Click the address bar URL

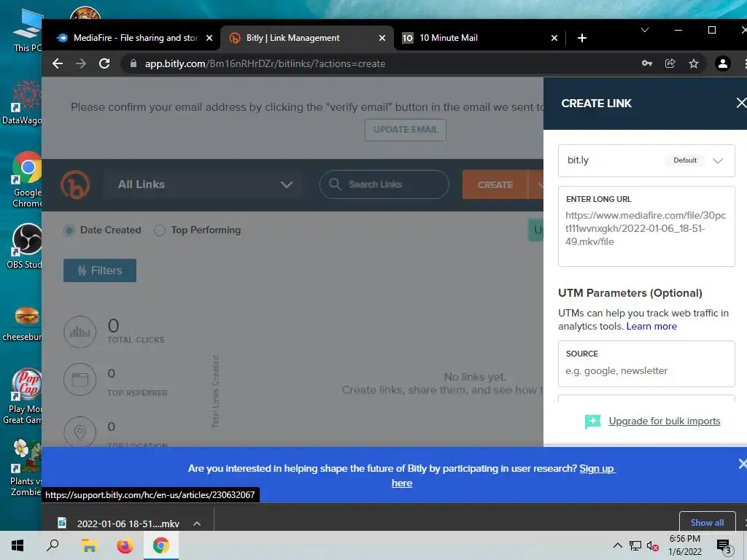[x=265, y=63]
